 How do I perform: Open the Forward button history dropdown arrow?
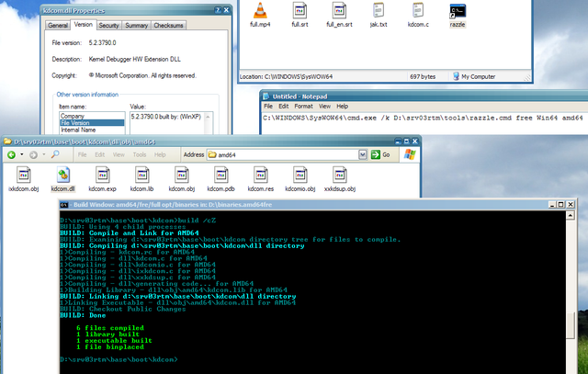[x=43, y=154]
